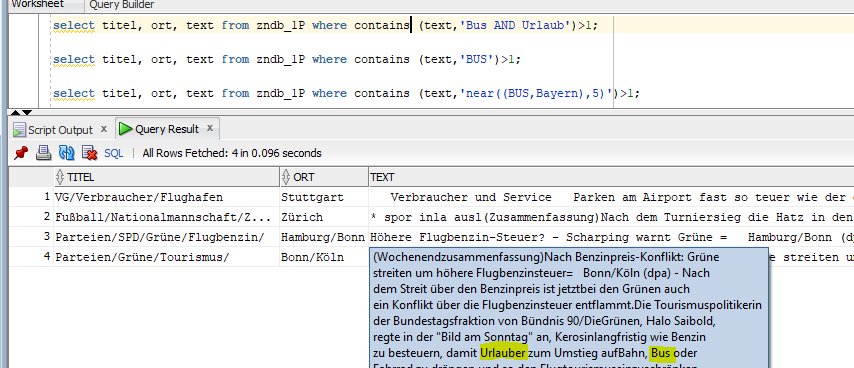
Task: Click the highlighted word Urlauber in tooltip
Action: pos(503,353)
